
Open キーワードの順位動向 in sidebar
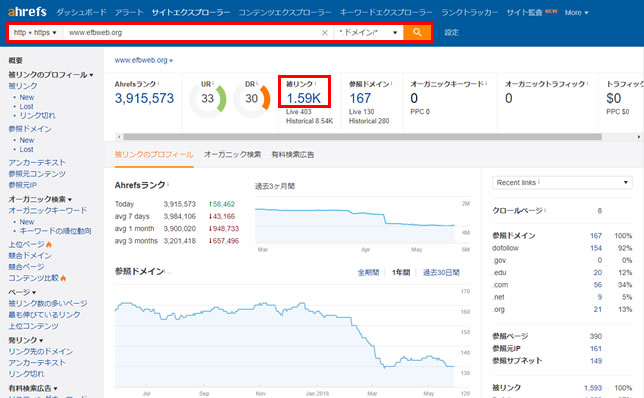click(x=55, y=231)
